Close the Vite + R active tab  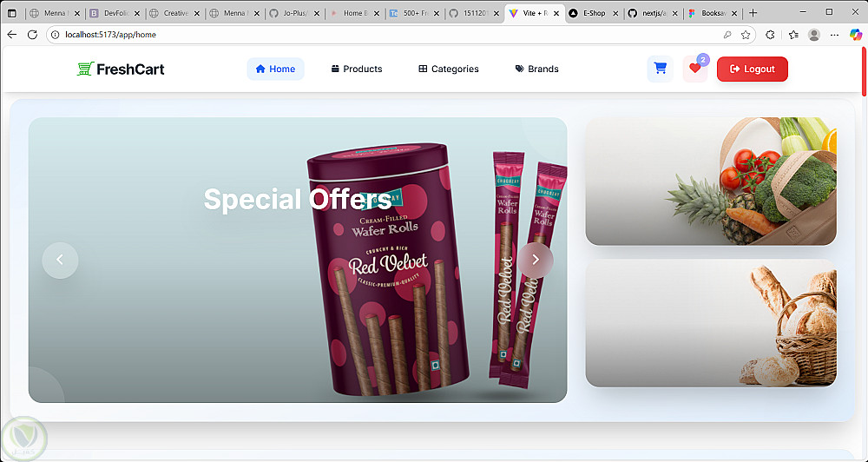pos(556,13)
